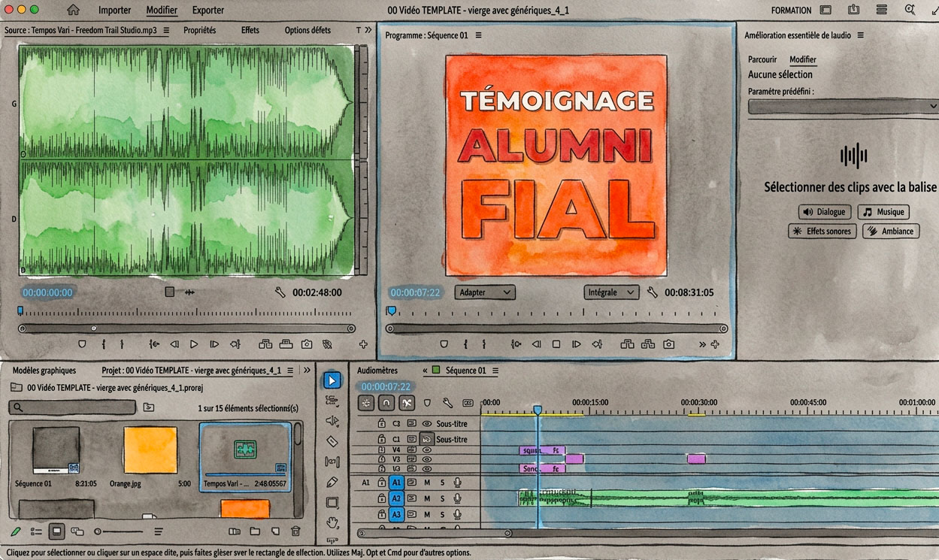Toggle snap in timeline (magnet icon)
The image size is (939, 560).
click(x=386, y=403)
